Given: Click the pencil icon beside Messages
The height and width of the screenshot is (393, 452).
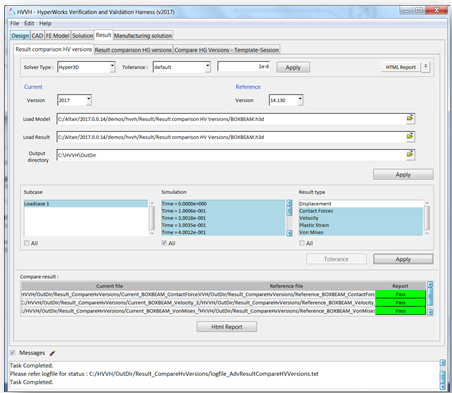Looking at the screenshot, I should pyautogui.click(x=52, y=353).
